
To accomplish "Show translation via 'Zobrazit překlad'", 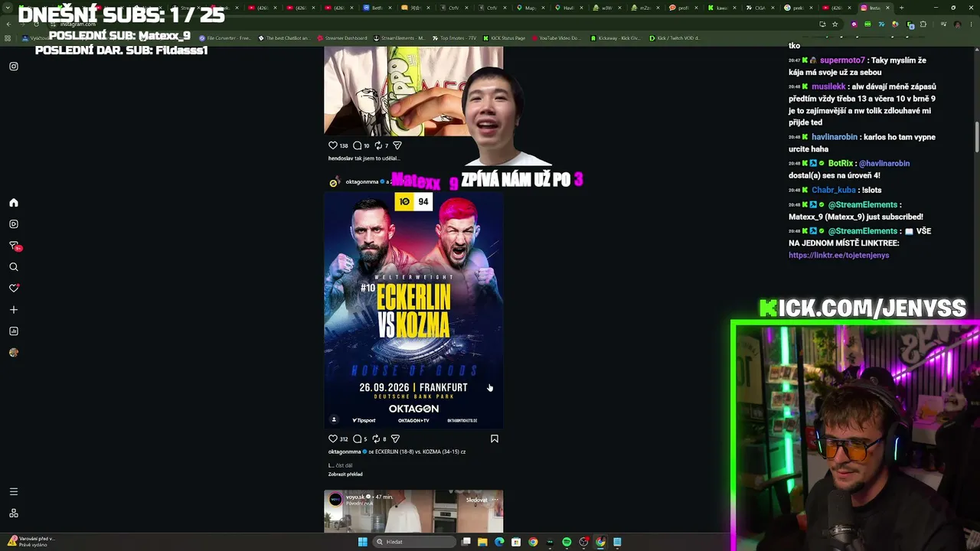I will (345, 474).
